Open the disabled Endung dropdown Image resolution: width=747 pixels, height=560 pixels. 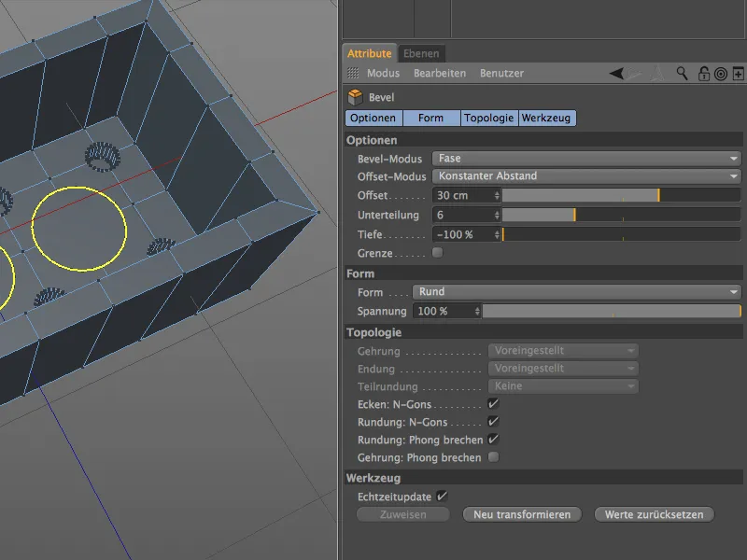pyautogui.click(x=563, y=369)
